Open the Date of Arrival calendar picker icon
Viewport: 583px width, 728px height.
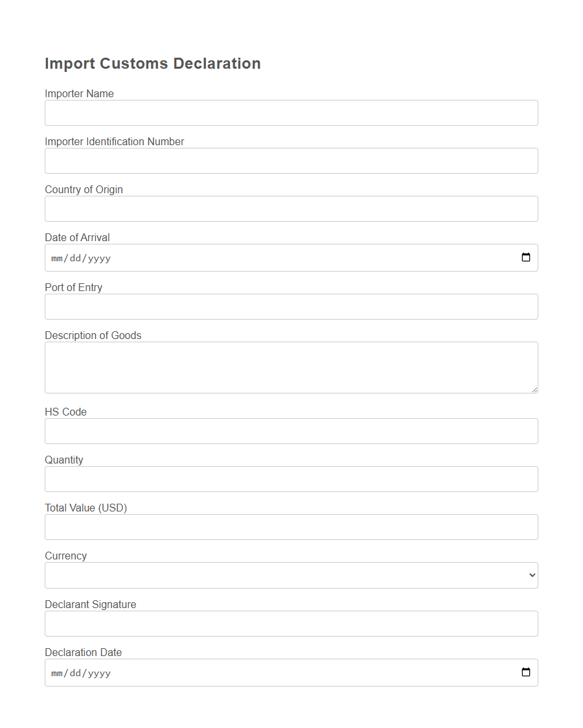[x=525, y=257]
